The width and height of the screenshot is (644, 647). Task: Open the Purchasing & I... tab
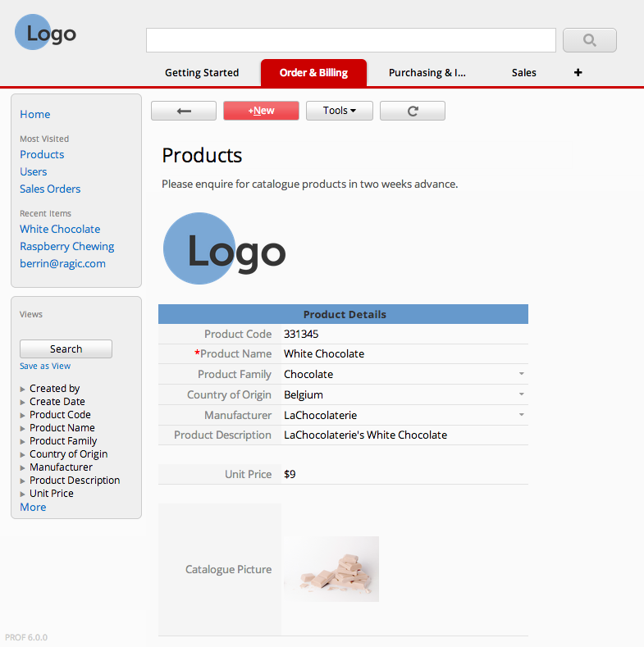427,73
